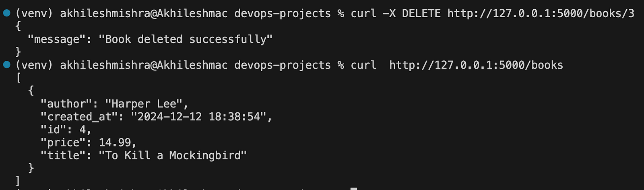Click the "message" key in the JSON response

pos(57,39)
